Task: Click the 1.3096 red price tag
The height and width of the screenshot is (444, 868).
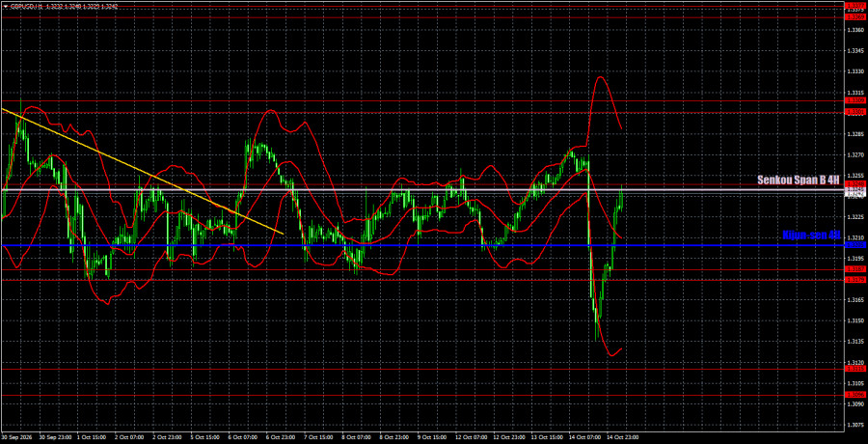Action: click(855, 395)
